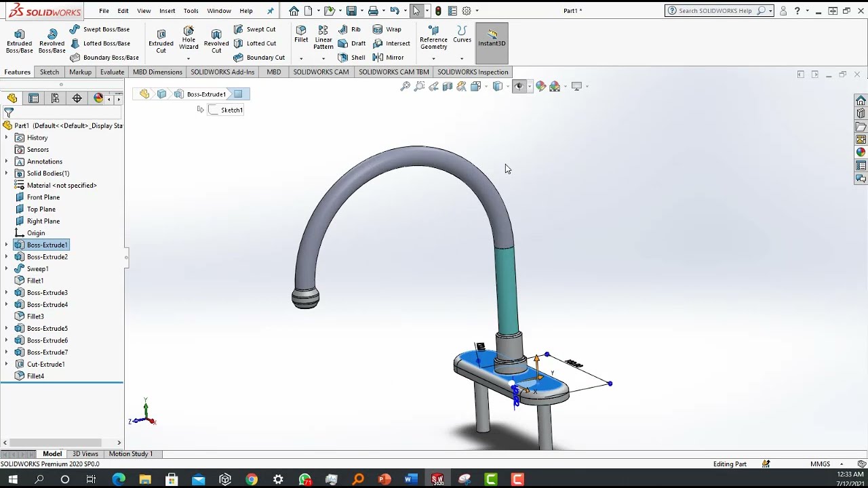Activate the Extruded Cut tool
The height and width of the screenshot is (488, 868).
[161, 41]
